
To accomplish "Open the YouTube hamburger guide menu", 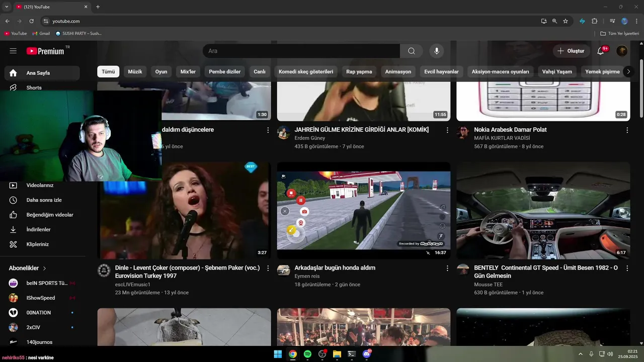I will tap(13, 51).
